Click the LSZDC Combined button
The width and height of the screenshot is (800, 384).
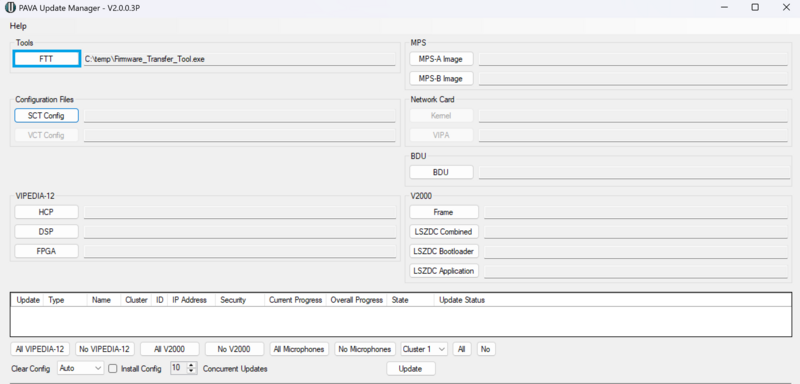click(444, 231)
